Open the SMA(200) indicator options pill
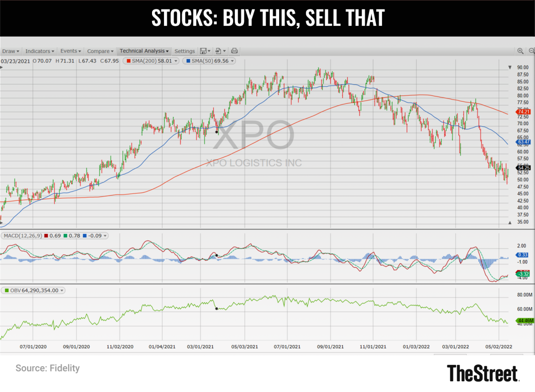Viewport: 535px width, 392px height. (x=152, y=61)
